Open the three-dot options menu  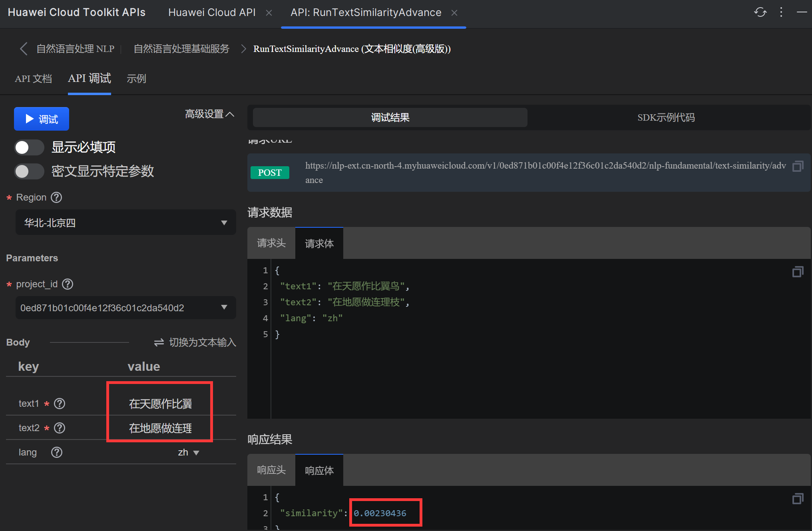[781, 12]
